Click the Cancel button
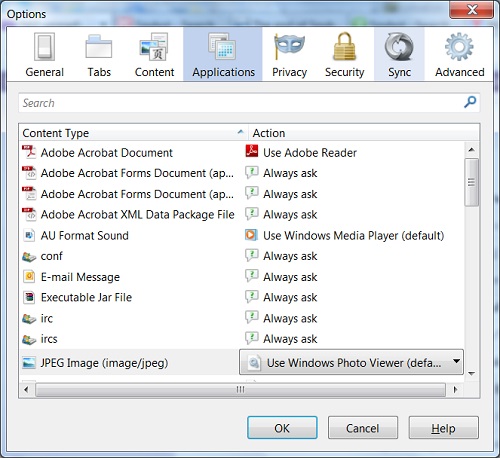500x458 pixels. [363, 428]
